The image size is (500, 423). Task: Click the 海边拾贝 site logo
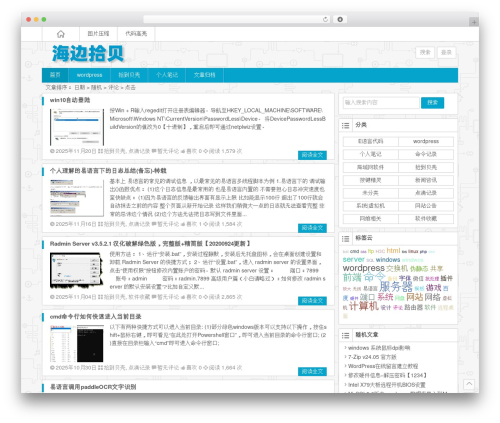(x=88, y=53)
